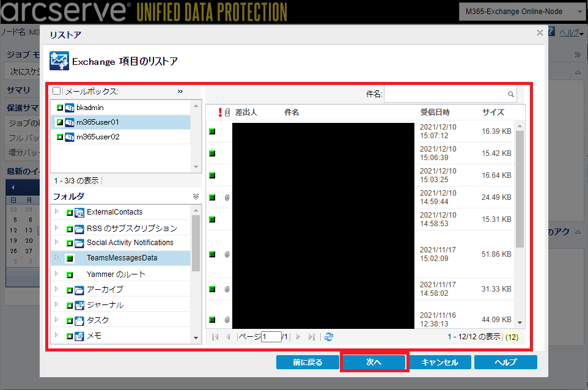Toggle the m365user02 mailbox selection box
588x390 pixels.
coord(60,137)
